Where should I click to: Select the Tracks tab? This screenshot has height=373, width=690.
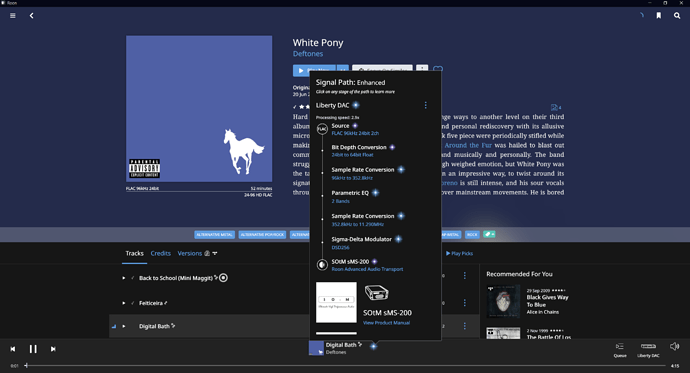(x=134, y=253)
